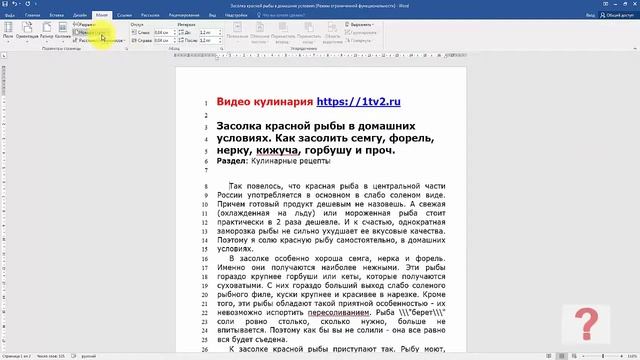Click the right indent (Справа) value field

[163, 40]
